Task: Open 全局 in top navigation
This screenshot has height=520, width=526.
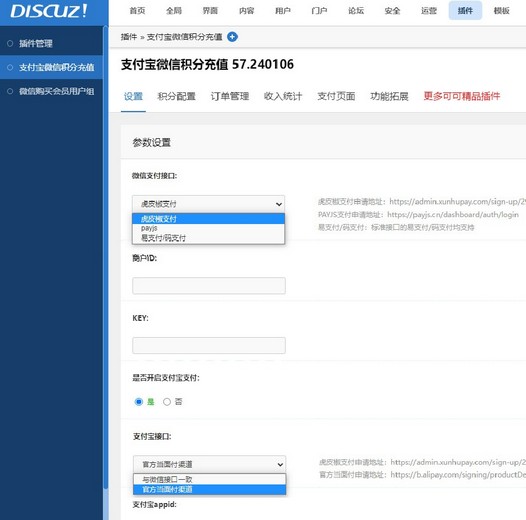Action: [x=174, y=11]
